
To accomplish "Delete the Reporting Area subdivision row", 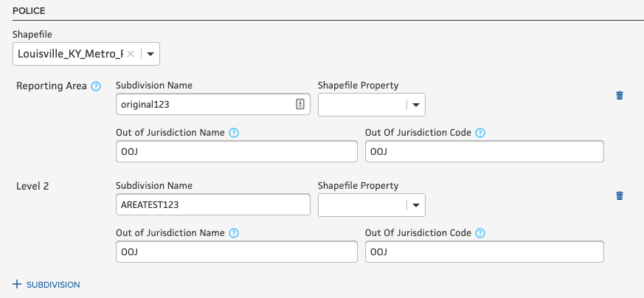I will pos(620,95).
